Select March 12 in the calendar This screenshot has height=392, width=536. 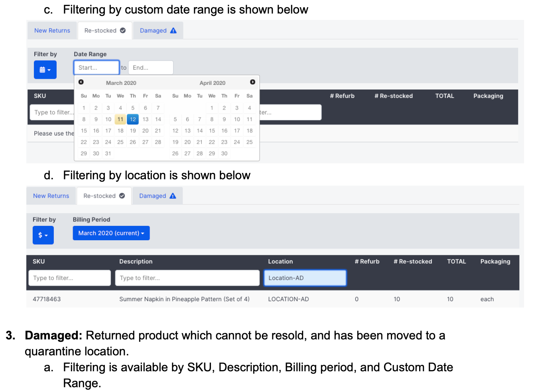coord(132,119)
